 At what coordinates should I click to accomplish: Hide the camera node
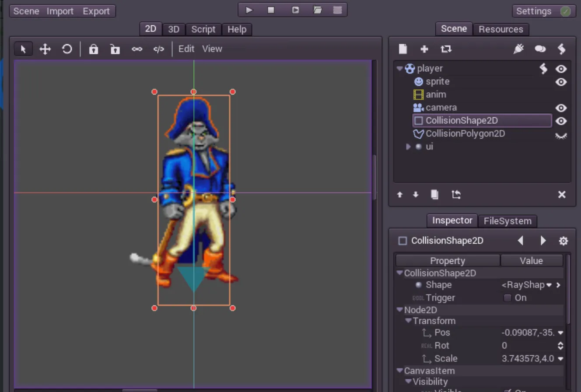561,108
